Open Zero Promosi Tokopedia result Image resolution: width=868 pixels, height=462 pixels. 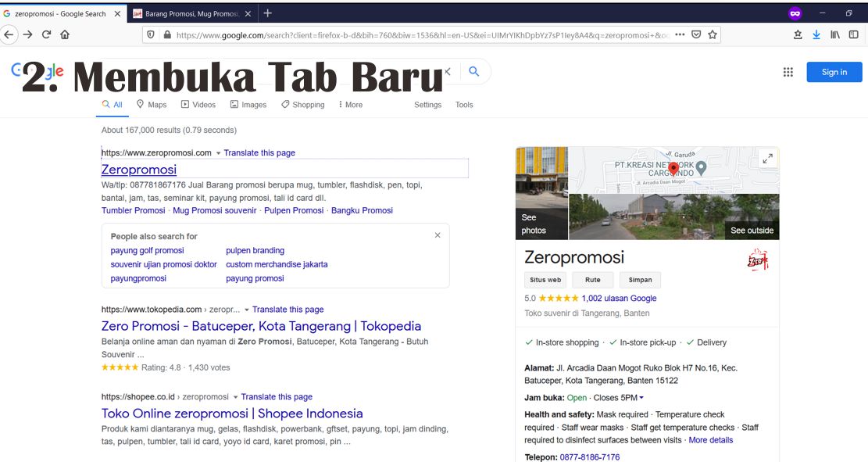(x=261, y=326)
